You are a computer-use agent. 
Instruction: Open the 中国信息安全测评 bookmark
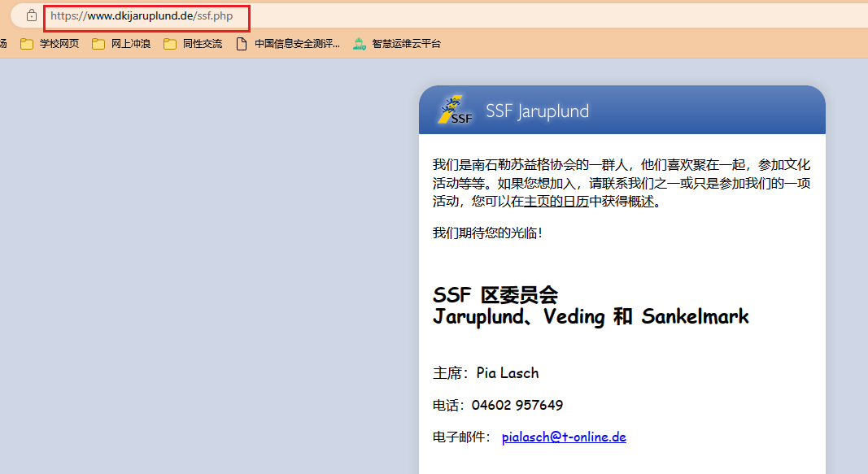click(x=288, y=44)
